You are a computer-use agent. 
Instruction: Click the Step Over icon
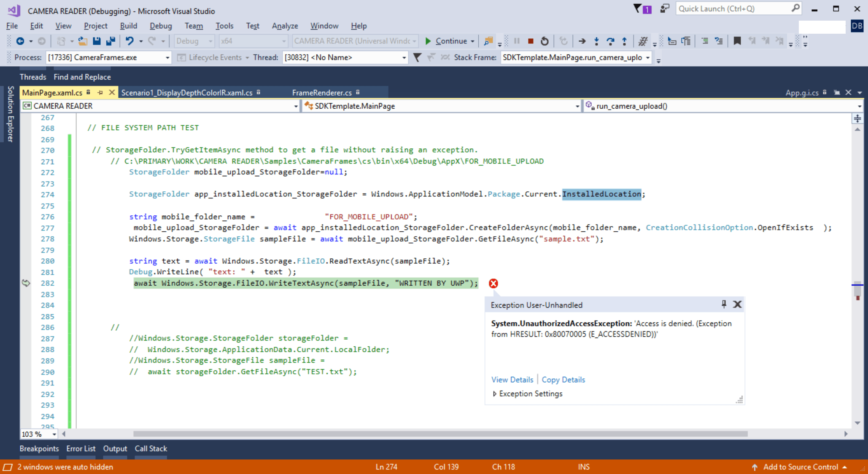point(610,41)
